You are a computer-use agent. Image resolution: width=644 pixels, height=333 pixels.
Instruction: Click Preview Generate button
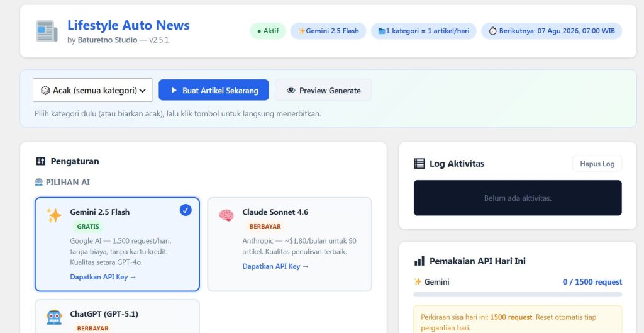(x=323, y=90)
